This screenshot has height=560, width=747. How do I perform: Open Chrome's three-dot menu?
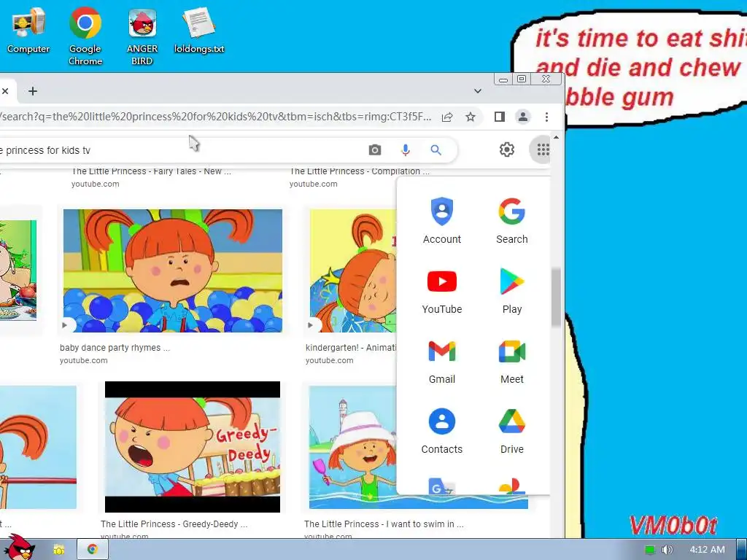546,117
